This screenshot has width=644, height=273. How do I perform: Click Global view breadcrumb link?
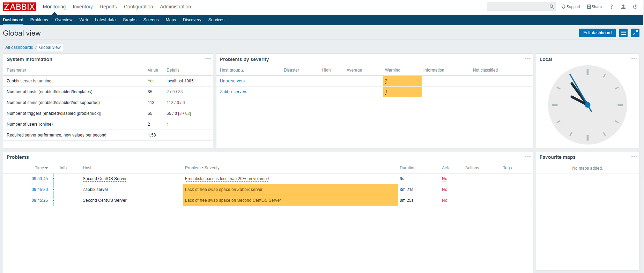pyautogui.click(x=50, y=47)
